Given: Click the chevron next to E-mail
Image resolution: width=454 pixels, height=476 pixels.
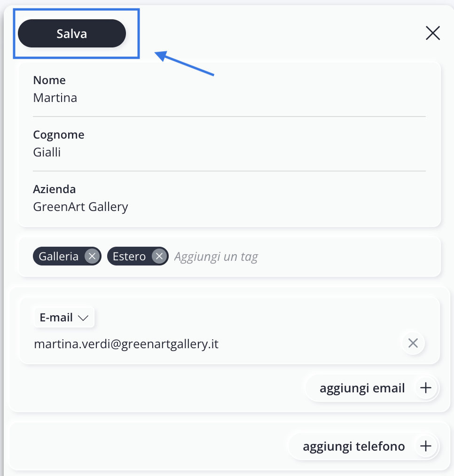Looking at the screenshot, I should point(83,318).
